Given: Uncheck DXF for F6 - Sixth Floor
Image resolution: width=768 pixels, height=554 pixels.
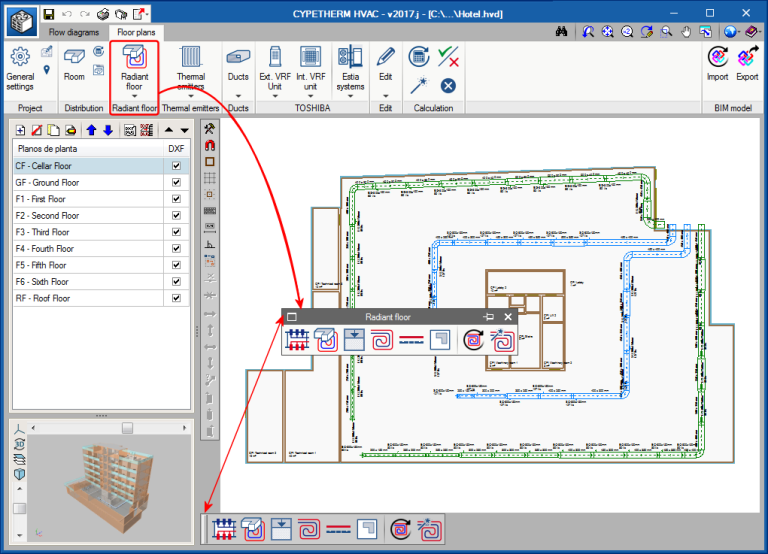Looking at the screenshot, I should click(176, 282).
